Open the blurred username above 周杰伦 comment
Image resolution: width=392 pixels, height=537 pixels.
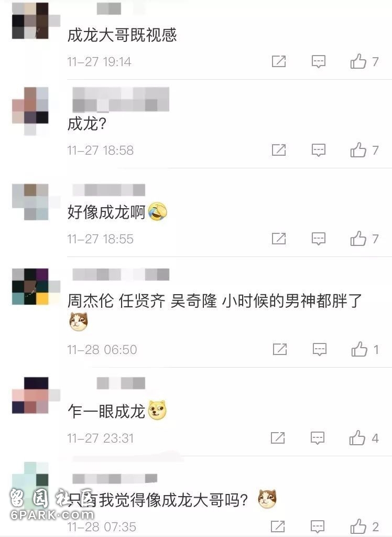point(121,275)
